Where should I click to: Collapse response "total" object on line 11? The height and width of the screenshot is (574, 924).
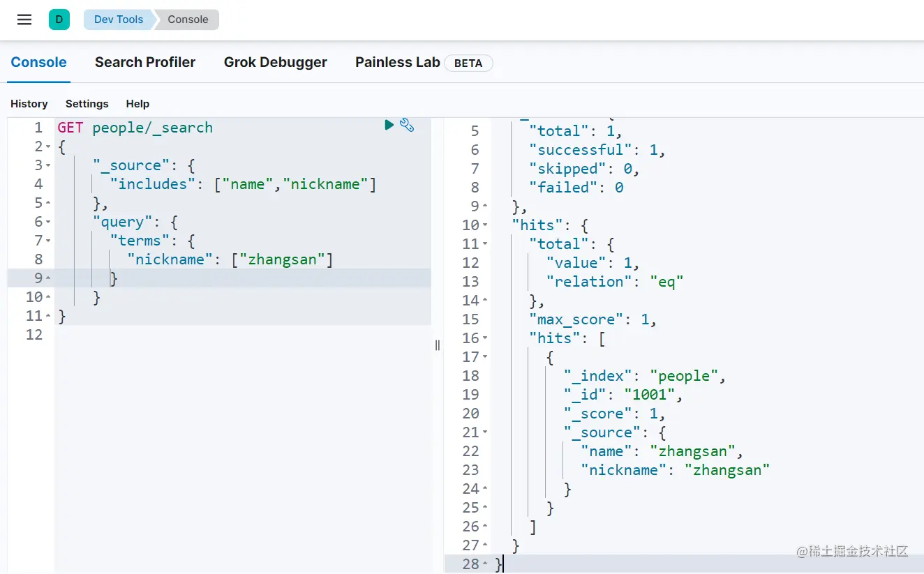pyautogui.click(x=485, y=244)
